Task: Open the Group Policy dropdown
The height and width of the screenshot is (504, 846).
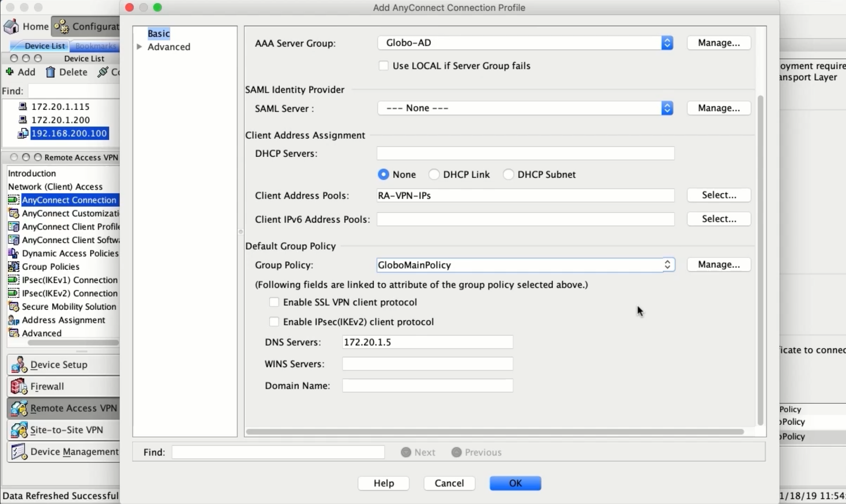Action: coord(526,265)
